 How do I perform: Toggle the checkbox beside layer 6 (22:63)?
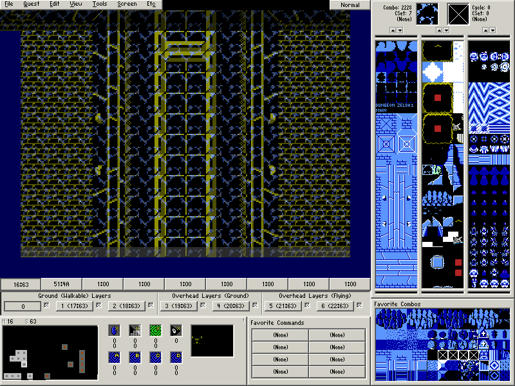pos(359,305)
